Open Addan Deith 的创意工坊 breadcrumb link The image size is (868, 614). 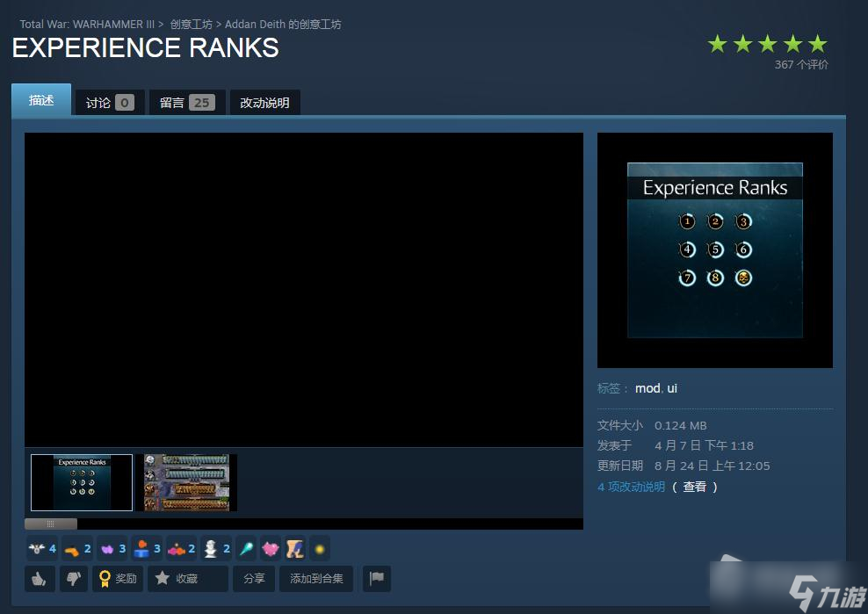click(x=283, y=25)
